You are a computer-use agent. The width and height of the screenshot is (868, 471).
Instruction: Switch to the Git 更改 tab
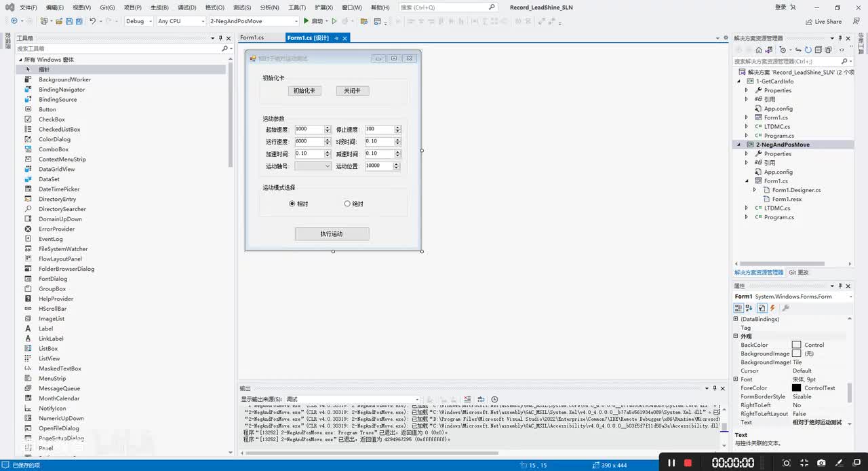tap(798, 273)
